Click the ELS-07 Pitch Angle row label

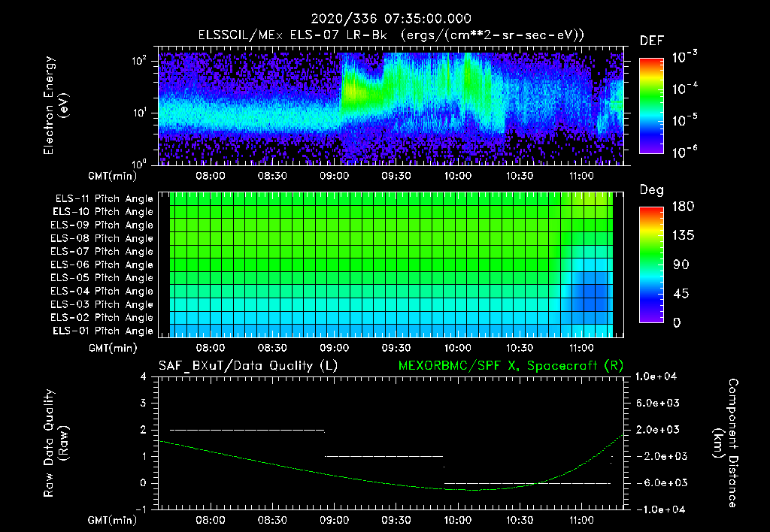tap(102, 251)
